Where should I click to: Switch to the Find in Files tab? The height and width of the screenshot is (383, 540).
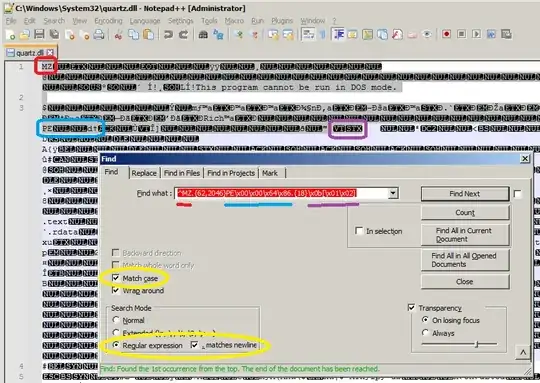pyautogui.click(x=182, y=173)
